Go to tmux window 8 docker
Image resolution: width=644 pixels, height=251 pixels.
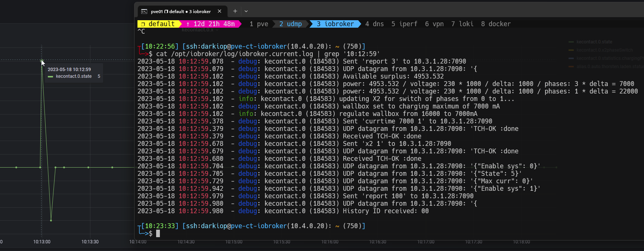click(x=496, y=24)
